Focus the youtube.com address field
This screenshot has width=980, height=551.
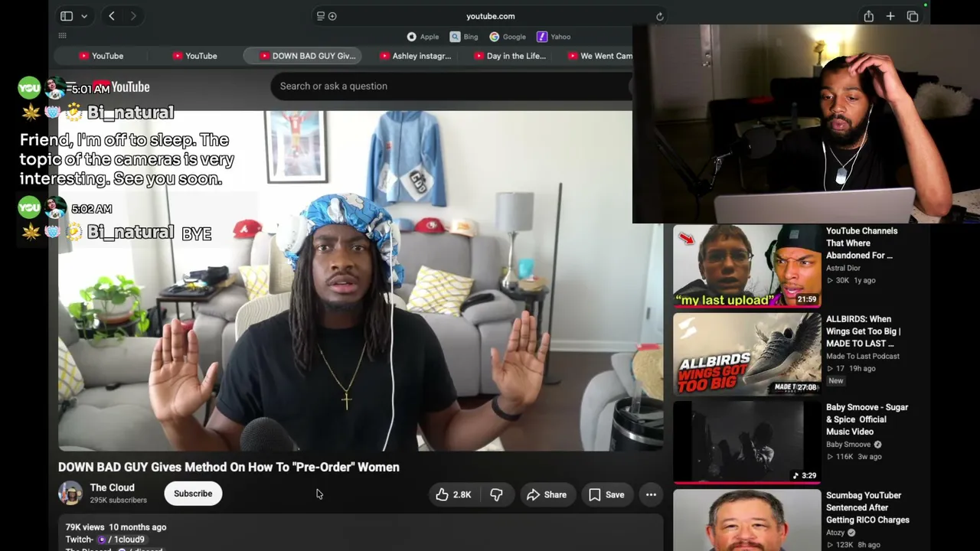pos(490,16)
